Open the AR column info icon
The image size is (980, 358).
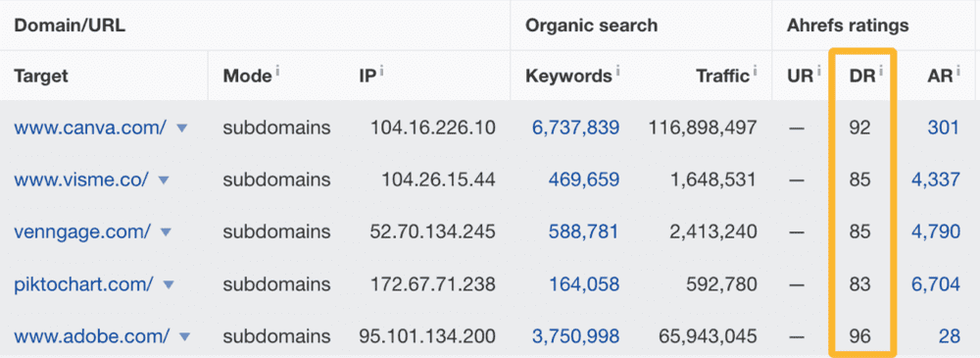click(x=958, y=72)
